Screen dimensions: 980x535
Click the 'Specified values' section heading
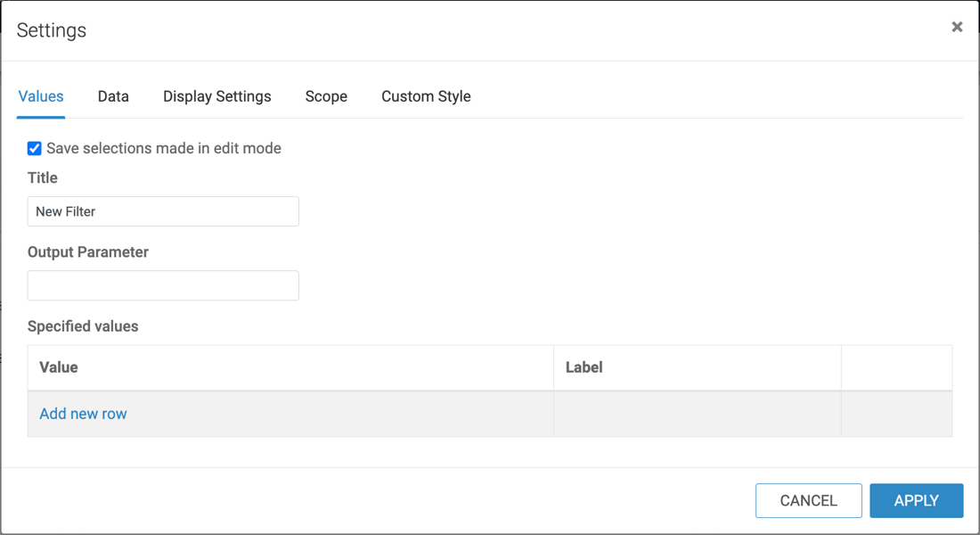click(83, 326)
